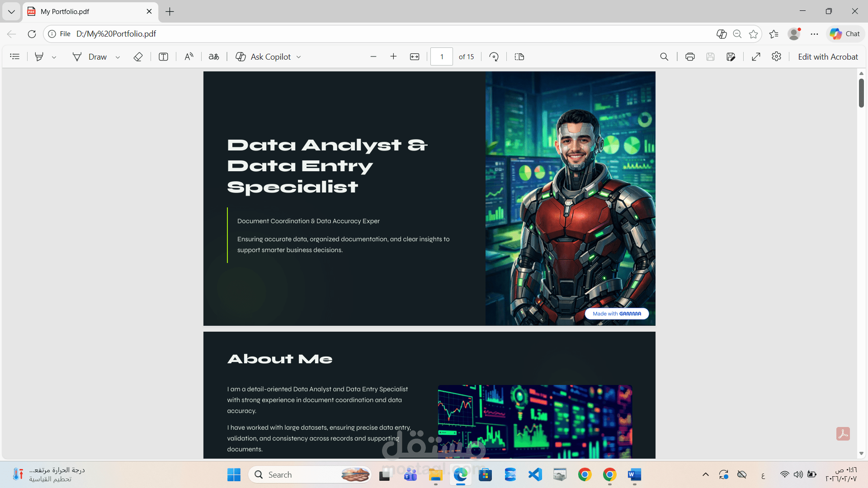
Task: Enter full screen mode
Action: click(x=755, y=57)
